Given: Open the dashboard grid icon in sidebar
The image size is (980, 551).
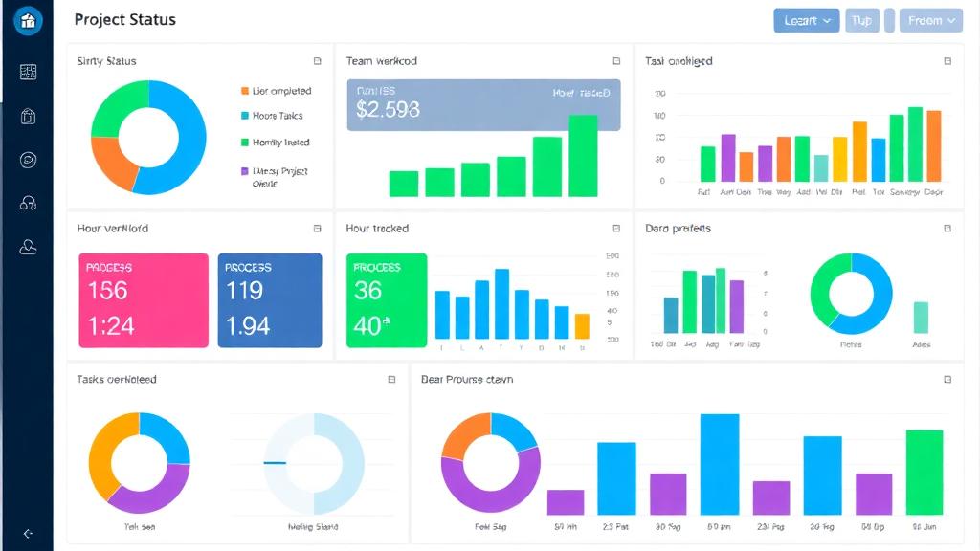Looking at the screenshot, I should tap(28, 71).
